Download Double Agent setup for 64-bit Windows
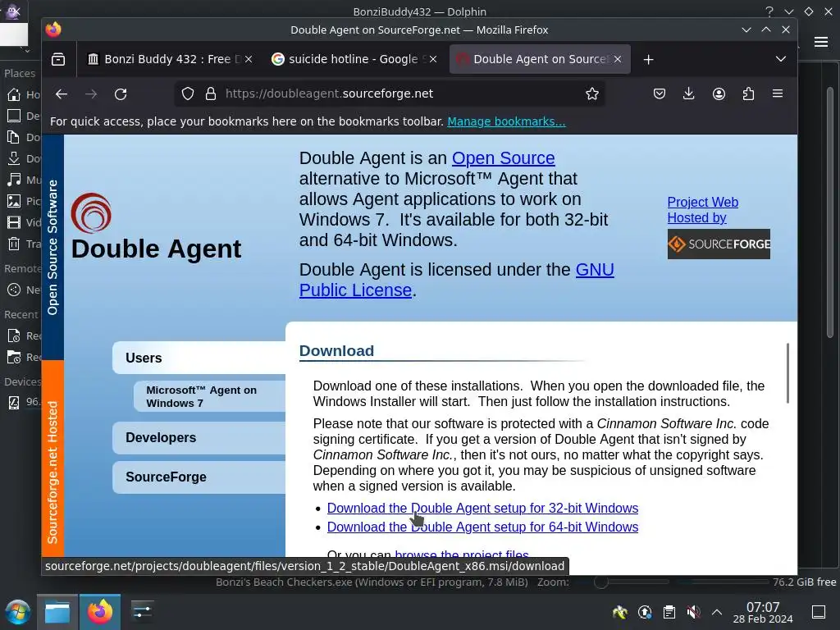The width and height of the screenshot is (840, 630). coord(482,527)
